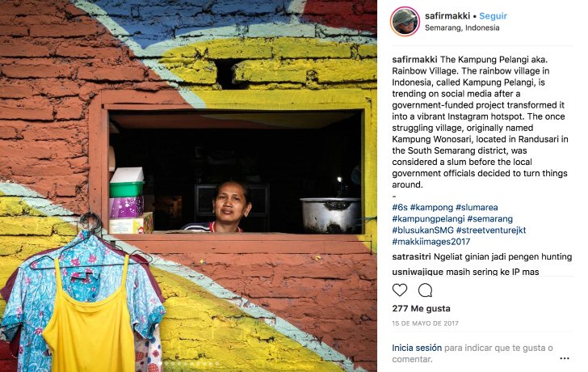The height and width of the screenshot is (372, 588).
Task: Open the #makkiimages2017 hashtag
Action: click(431, 242)
